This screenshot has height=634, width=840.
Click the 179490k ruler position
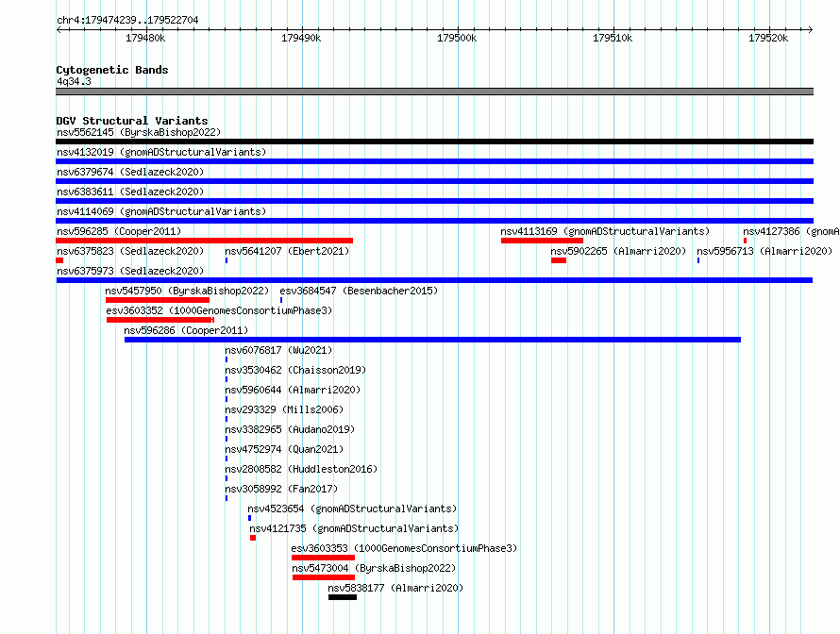(301, 38)
